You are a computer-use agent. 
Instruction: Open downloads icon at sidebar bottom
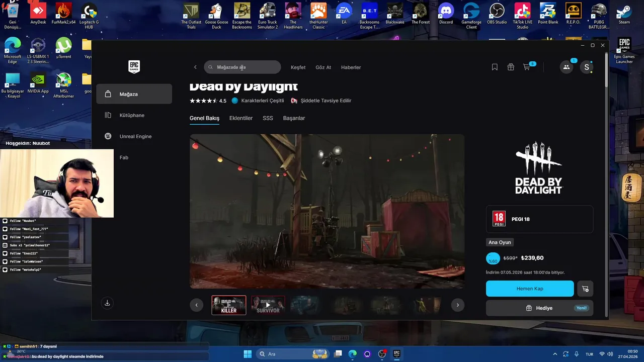tap(107, 303)
